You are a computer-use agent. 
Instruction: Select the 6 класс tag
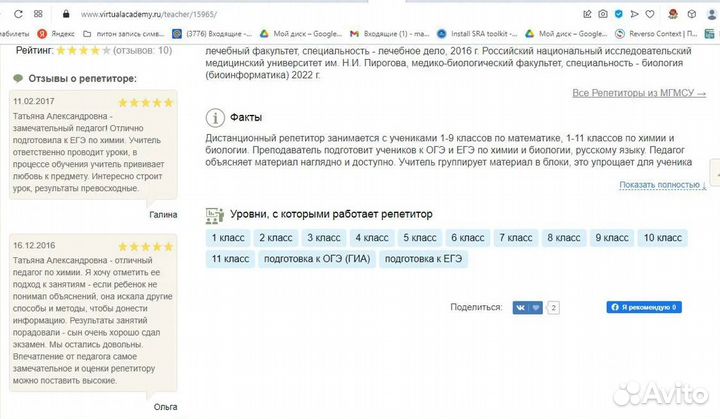[468, 238]
